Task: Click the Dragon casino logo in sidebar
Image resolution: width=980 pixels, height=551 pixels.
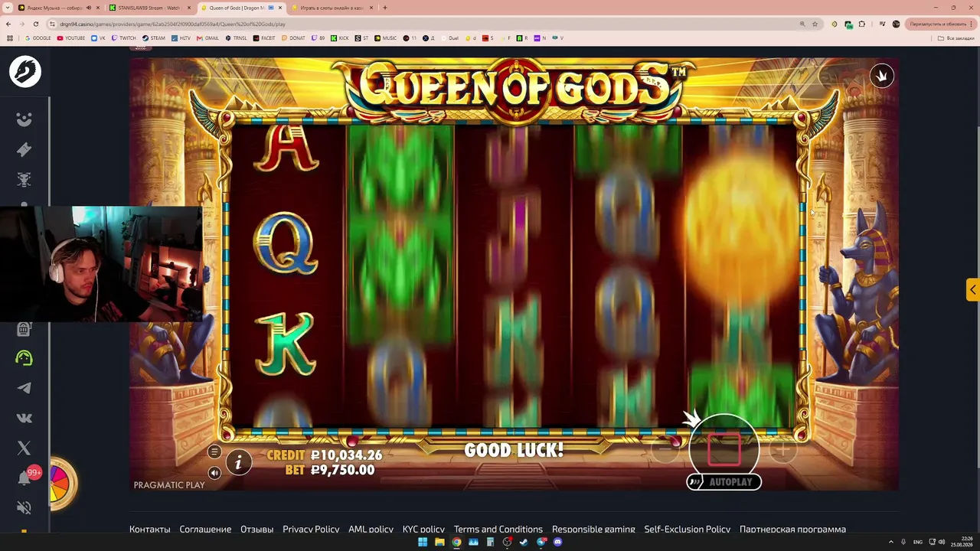Action: pos(25,71)
